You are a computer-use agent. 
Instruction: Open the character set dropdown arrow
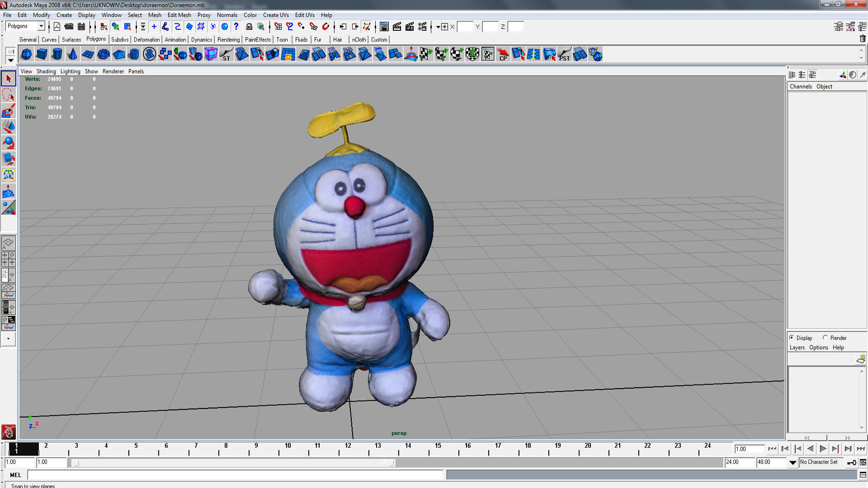click(793, 462)
